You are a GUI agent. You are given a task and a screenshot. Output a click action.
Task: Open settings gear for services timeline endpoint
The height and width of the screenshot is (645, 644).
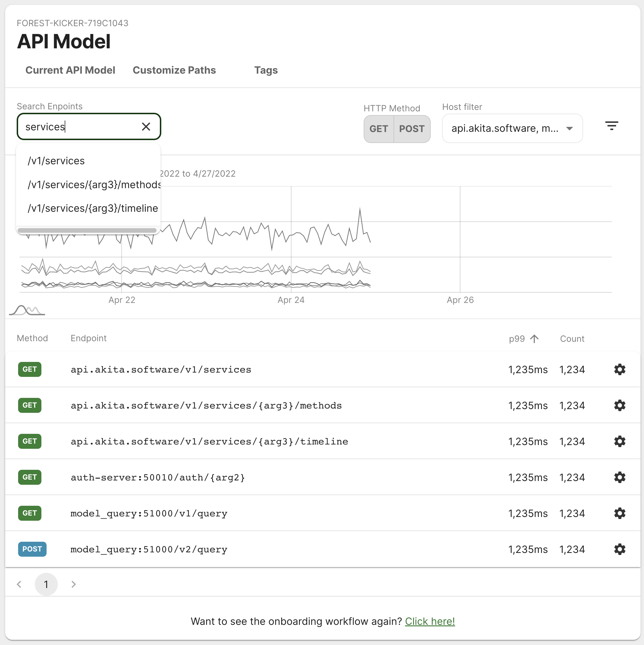(619, 441)
